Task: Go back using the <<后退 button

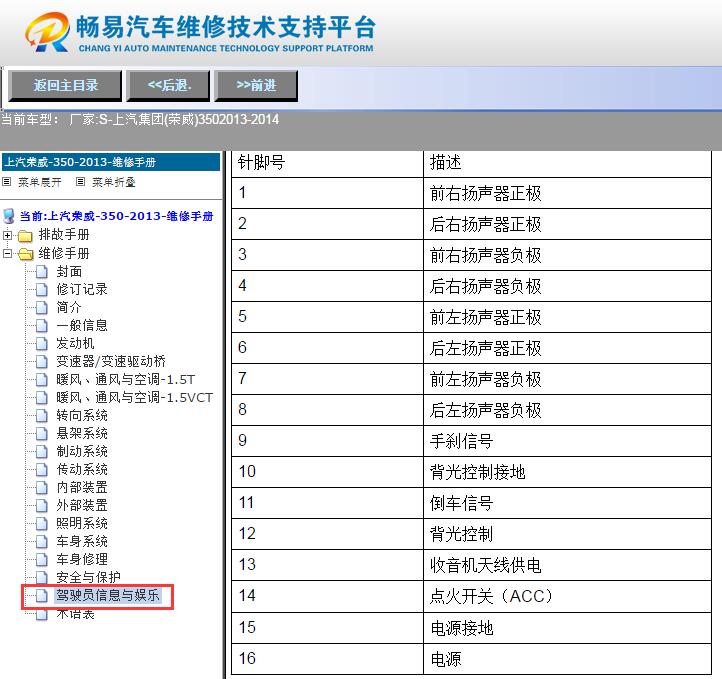Action: point(169,85)
